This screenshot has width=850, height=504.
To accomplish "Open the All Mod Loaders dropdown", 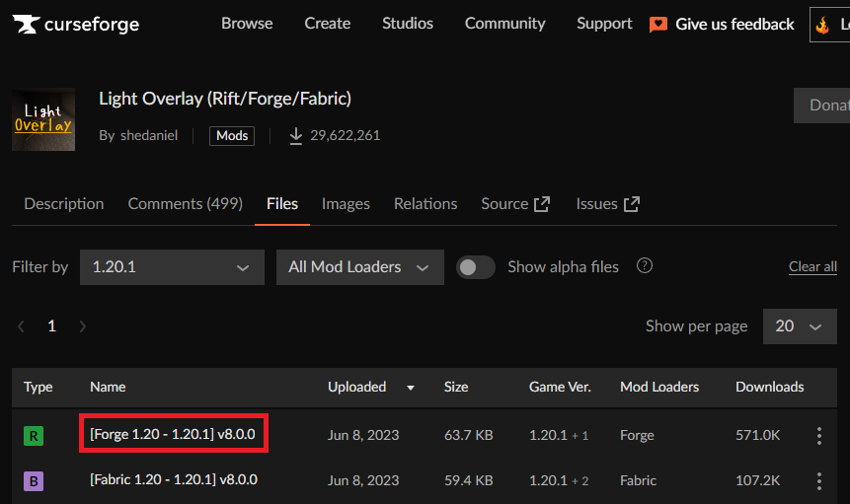I will click(359, 267).
